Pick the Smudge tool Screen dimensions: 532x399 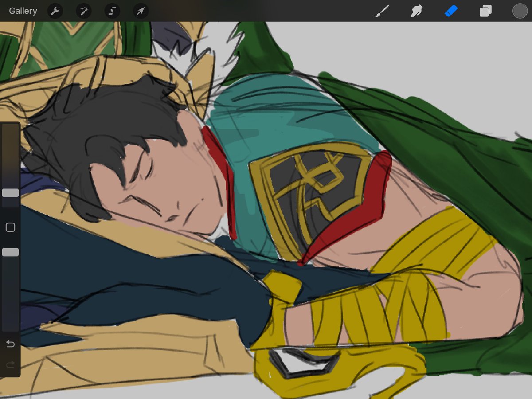point(417,11)
